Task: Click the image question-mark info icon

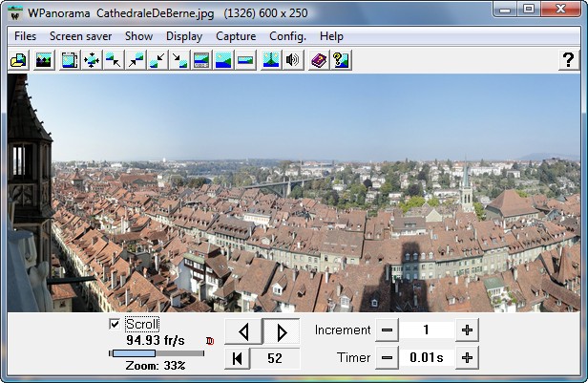Action: [341, 60]
